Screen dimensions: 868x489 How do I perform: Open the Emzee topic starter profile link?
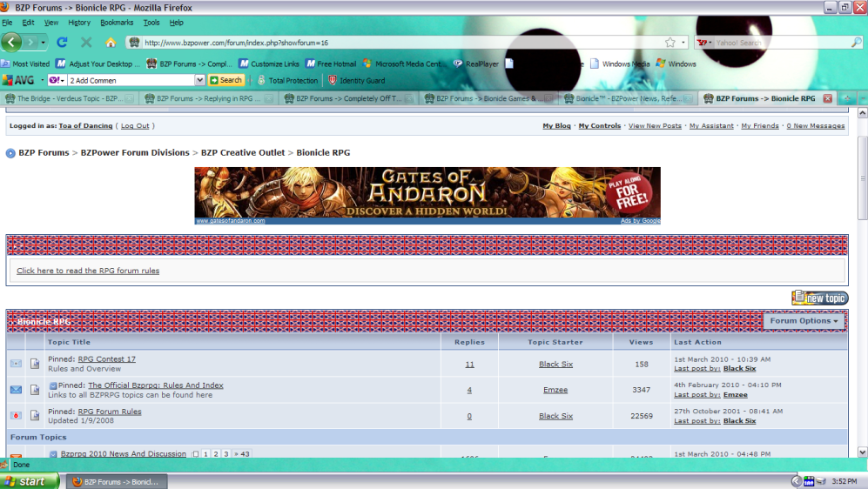coord(555,390)
